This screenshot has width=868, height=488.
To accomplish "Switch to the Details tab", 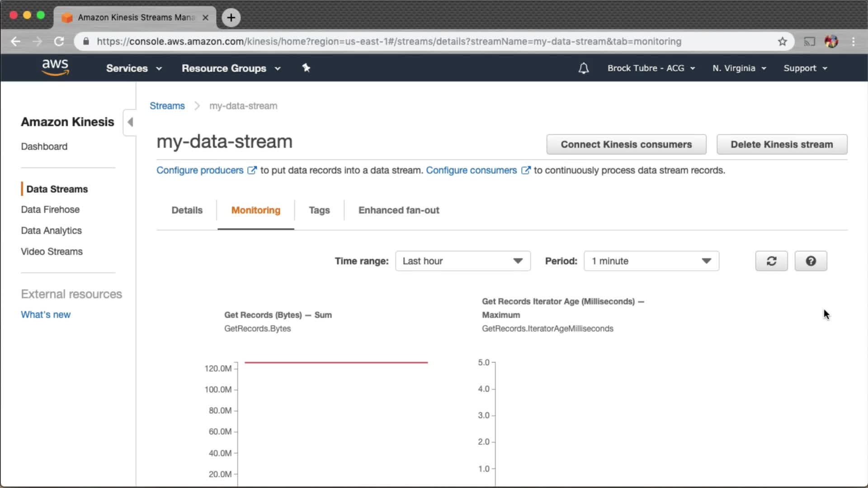I will click(187, 210).
